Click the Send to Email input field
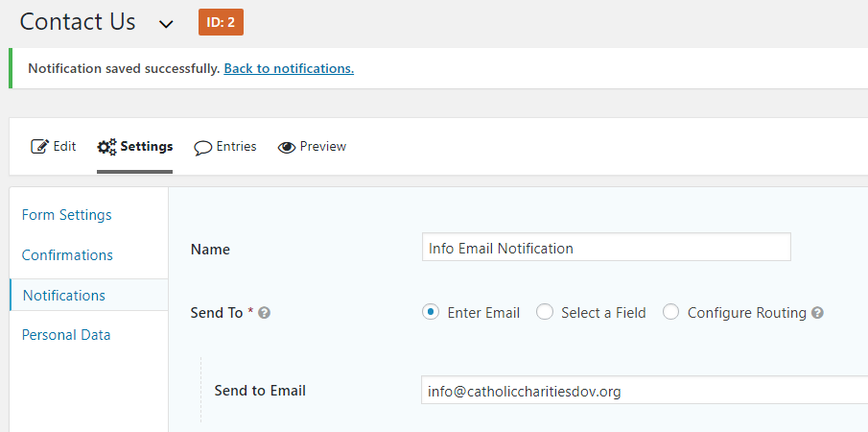The image size is (868, 432). 643,391
